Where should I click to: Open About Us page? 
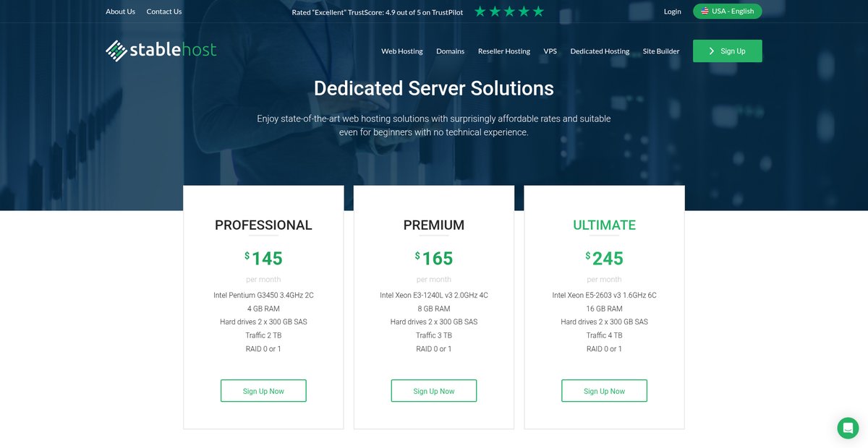click(120, 12)
